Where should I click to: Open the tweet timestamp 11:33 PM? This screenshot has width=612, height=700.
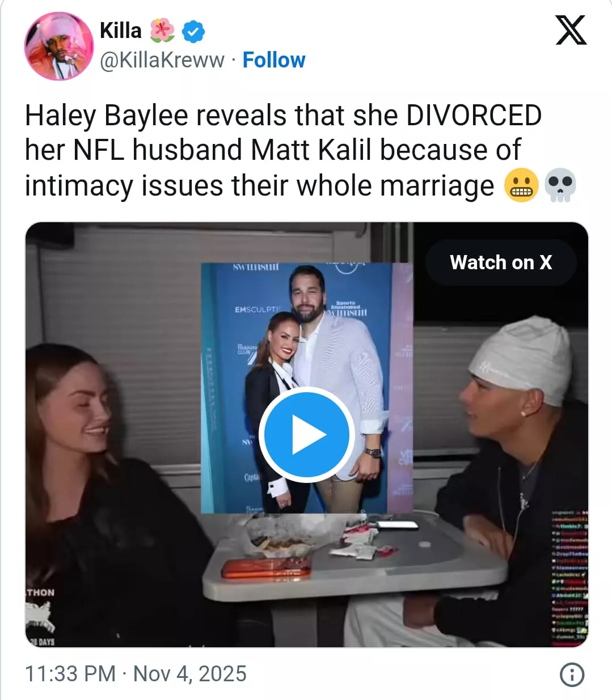70,674
